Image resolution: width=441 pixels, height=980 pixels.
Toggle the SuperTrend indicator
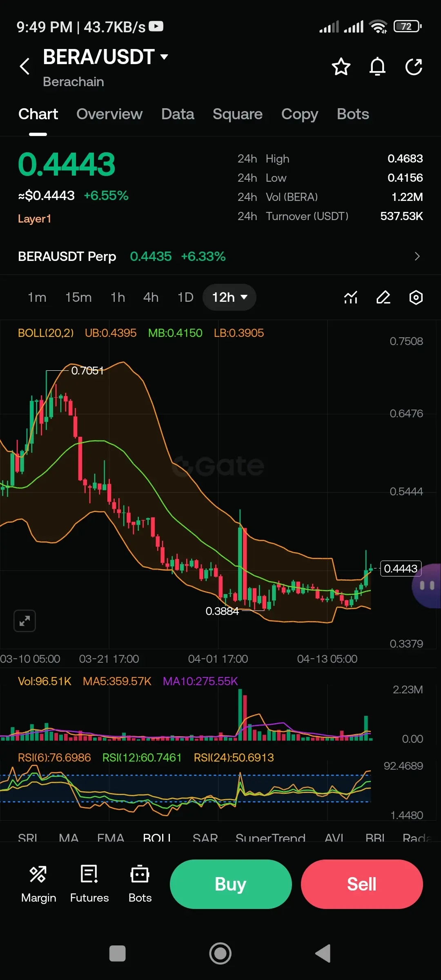point(270,839)
